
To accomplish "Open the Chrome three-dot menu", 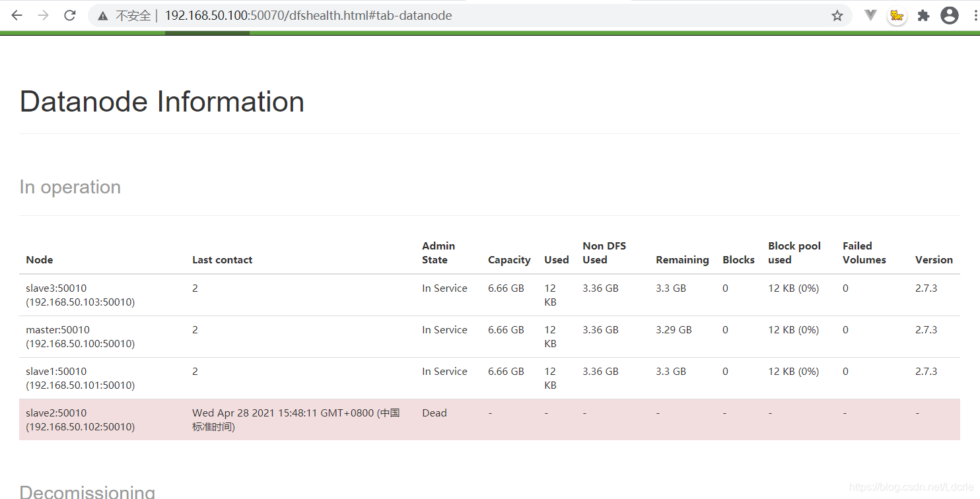I will pyautogui.click(x=975, y=15).
